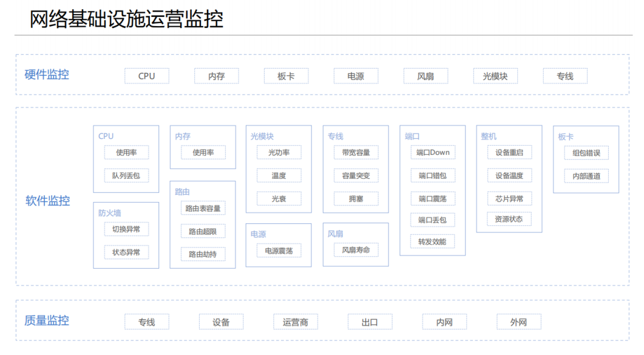Viewport: 644px width, 355px height.
Task: Click the 内部通道 box
Action: 586,176
